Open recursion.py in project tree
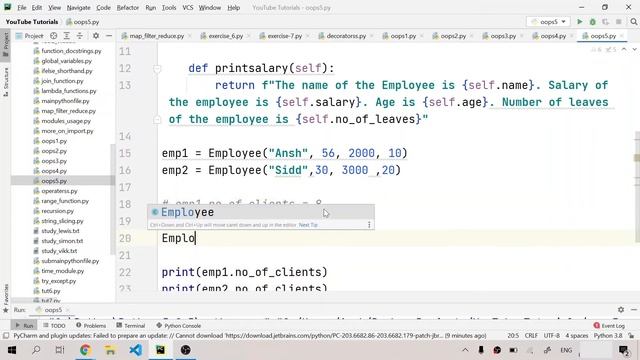 (x=58, y=211)
